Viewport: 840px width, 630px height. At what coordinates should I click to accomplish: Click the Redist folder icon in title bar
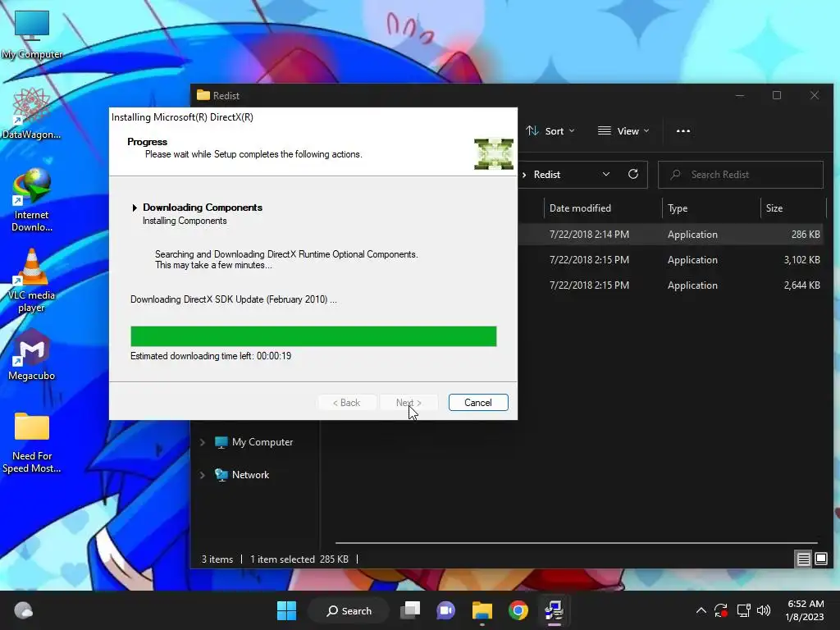[203, 95]
